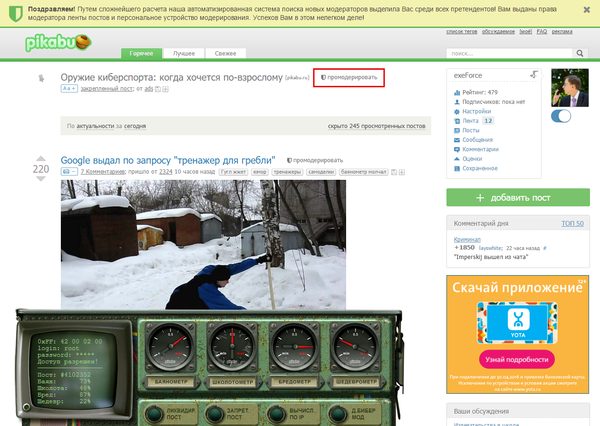600x426 pixels.
Task: Select the Гугл жжет tag
Action: coord(233,172)
